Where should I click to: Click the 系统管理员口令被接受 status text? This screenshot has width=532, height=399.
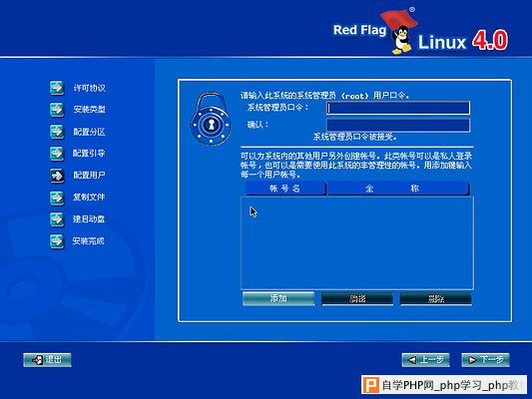point(355,137)
